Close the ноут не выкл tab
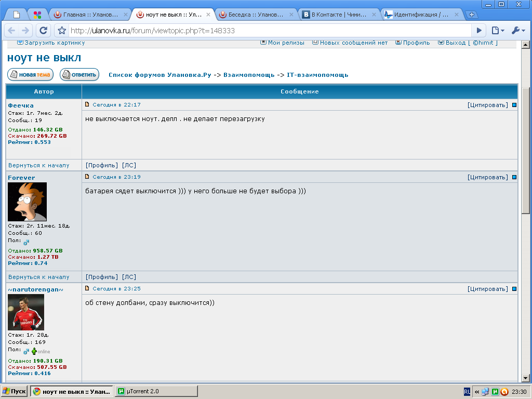This screenshot has height=399, width=532. pos(208,15)
